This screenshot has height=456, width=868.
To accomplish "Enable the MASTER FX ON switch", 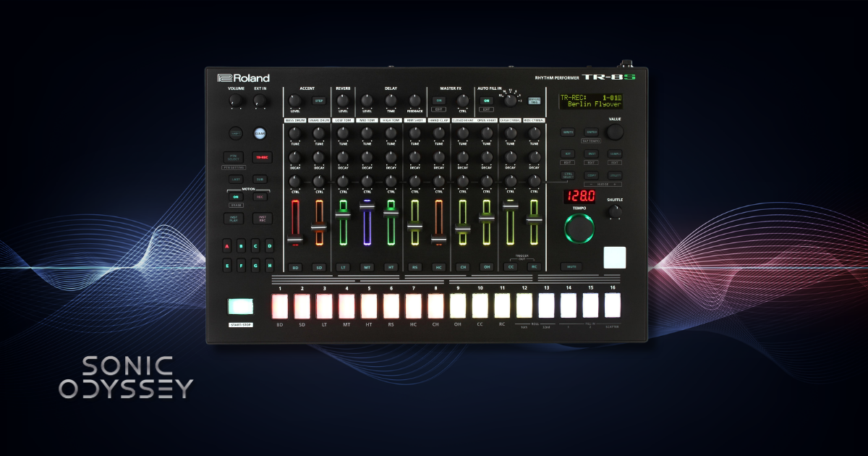I will click(438, 100).
